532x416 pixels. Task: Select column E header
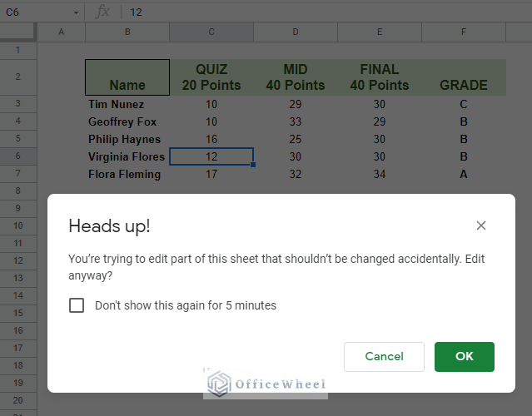click(x=380, y=32)
